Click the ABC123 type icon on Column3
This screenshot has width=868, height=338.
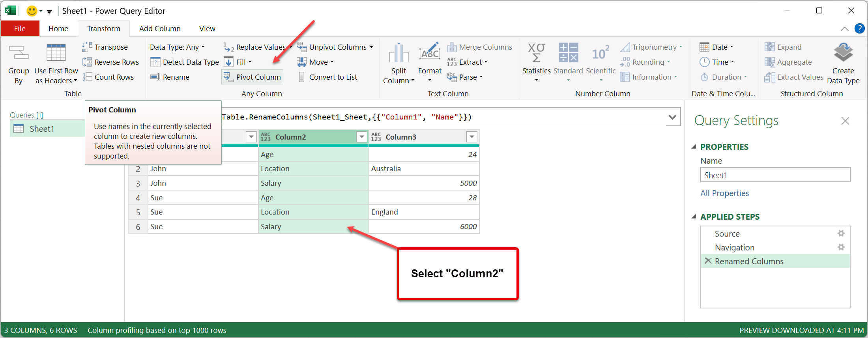coord(376,137)
